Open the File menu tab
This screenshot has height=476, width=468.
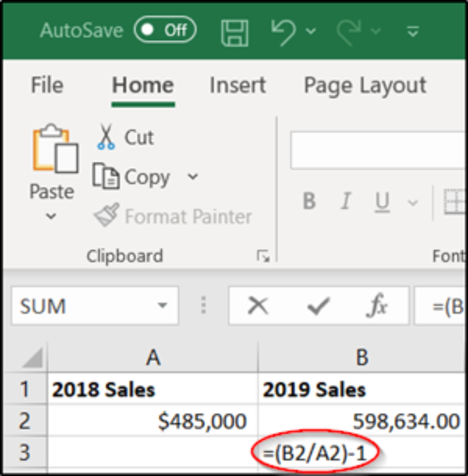coord(47,85)
